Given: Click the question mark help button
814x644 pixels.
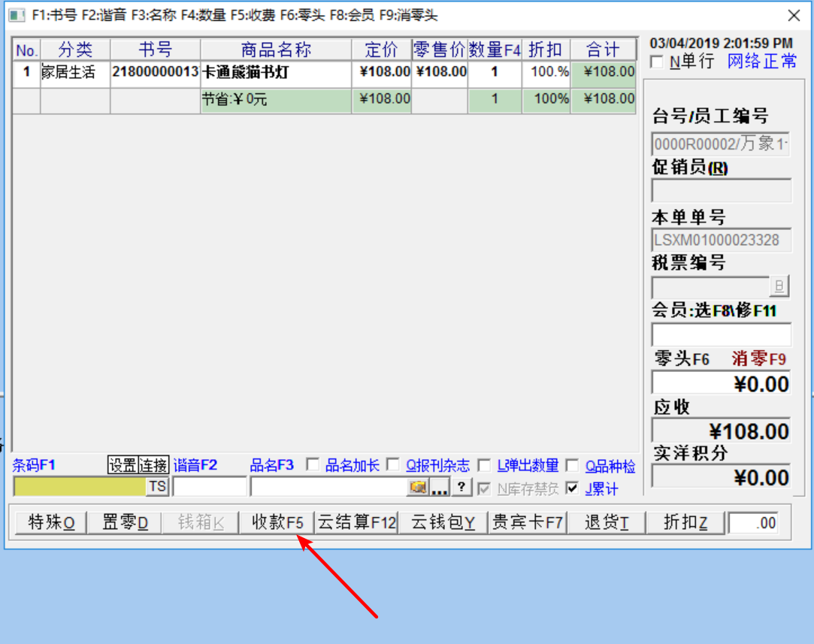Looking at the screenshot, I should [x=462, y=487].
